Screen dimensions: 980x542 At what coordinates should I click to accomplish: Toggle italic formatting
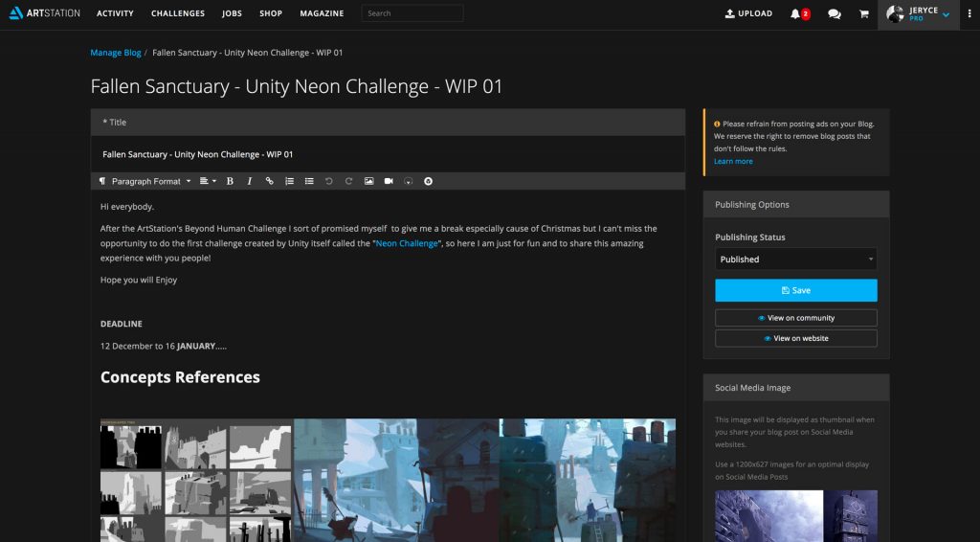(250, 181)
